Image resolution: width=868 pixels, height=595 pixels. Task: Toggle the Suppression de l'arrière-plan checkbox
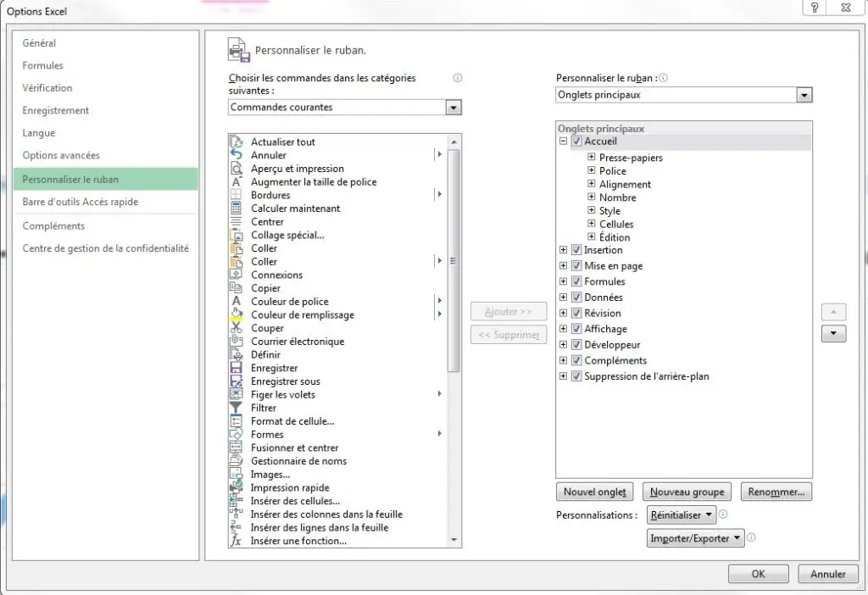coord(576,375)
